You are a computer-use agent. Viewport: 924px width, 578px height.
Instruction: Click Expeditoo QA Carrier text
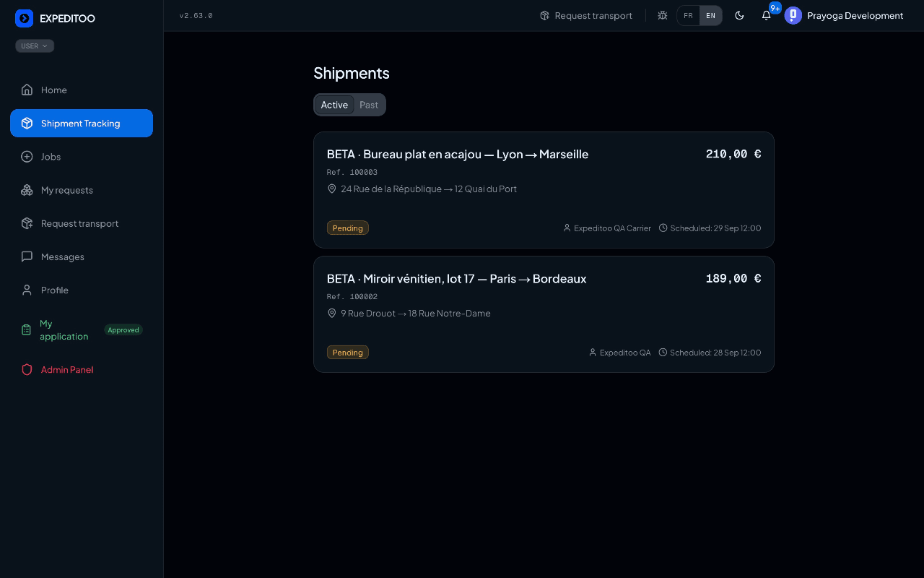612,228
